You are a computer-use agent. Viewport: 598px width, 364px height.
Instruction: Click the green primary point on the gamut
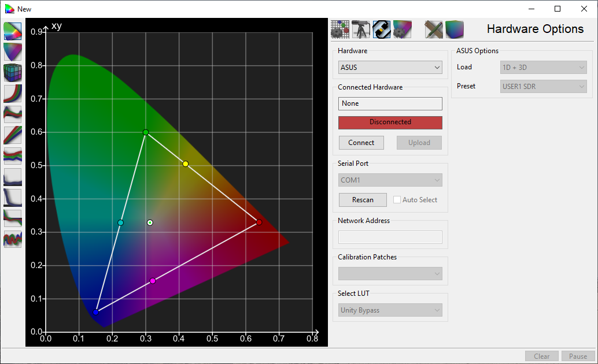pos(146,132)
